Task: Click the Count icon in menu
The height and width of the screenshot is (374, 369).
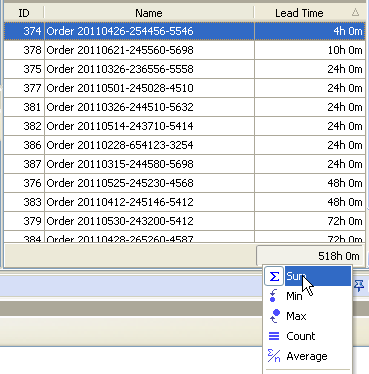Action: point(274,336)
